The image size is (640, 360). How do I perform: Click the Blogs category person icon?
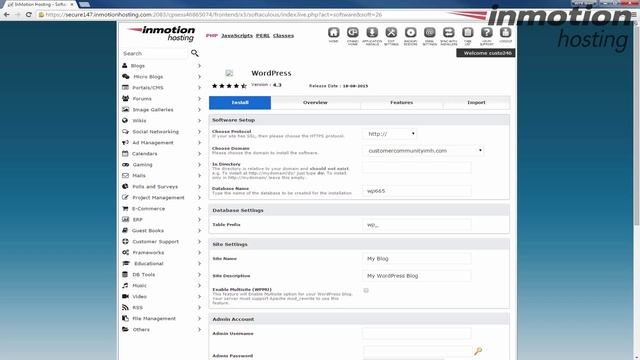tap(124, 65)
